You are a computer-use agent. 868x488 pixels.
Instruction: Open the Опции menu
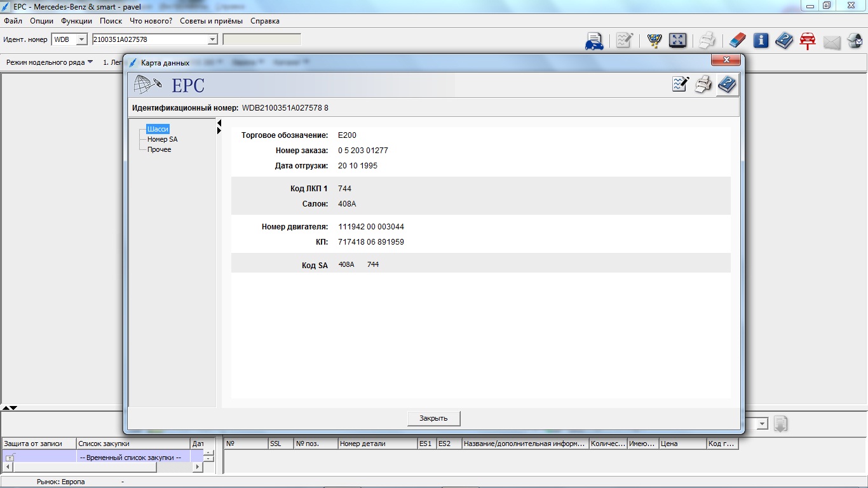pos(42,21)
